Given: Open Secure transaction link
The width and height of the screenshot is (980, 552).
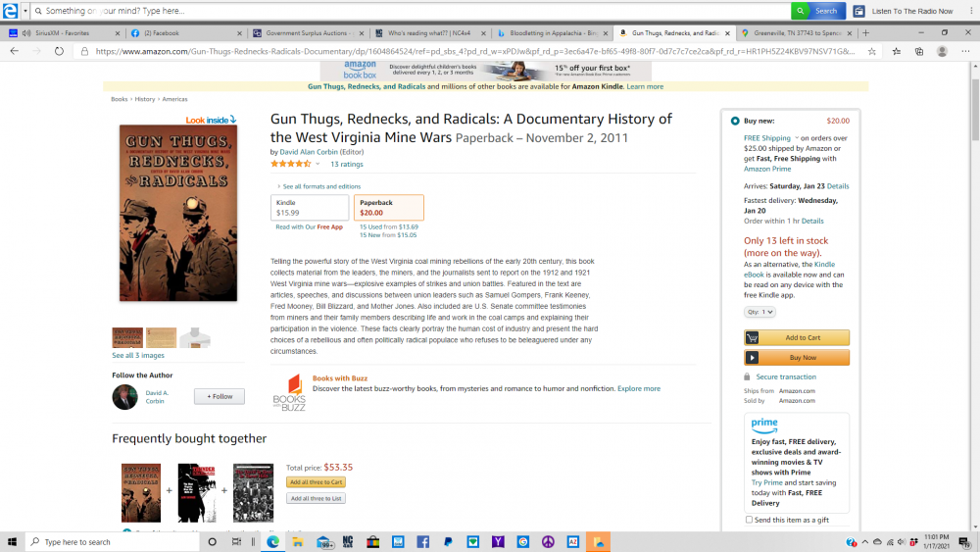Looking at the screenshot, I should (786, 376).
